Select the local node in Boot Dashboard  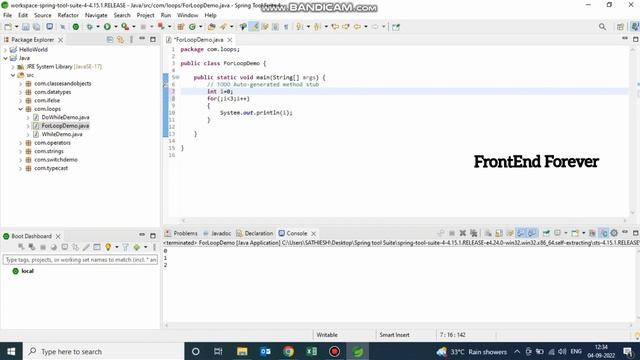[x=27, y=271]
